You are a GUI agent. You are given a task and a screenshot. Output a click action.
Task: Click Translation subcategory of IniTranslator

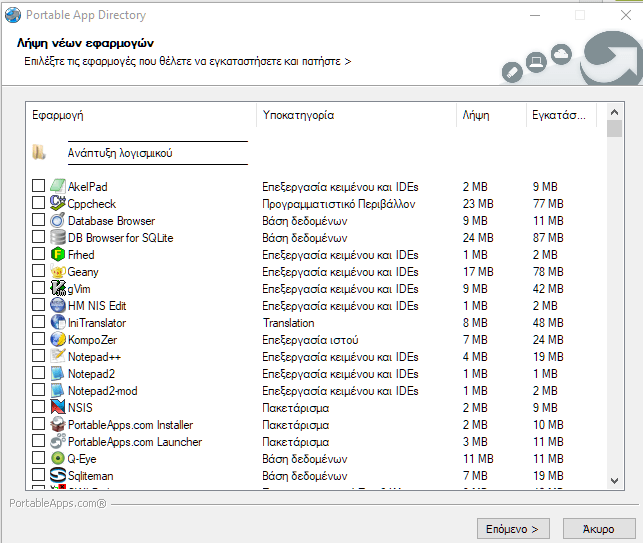pos(289,323)
